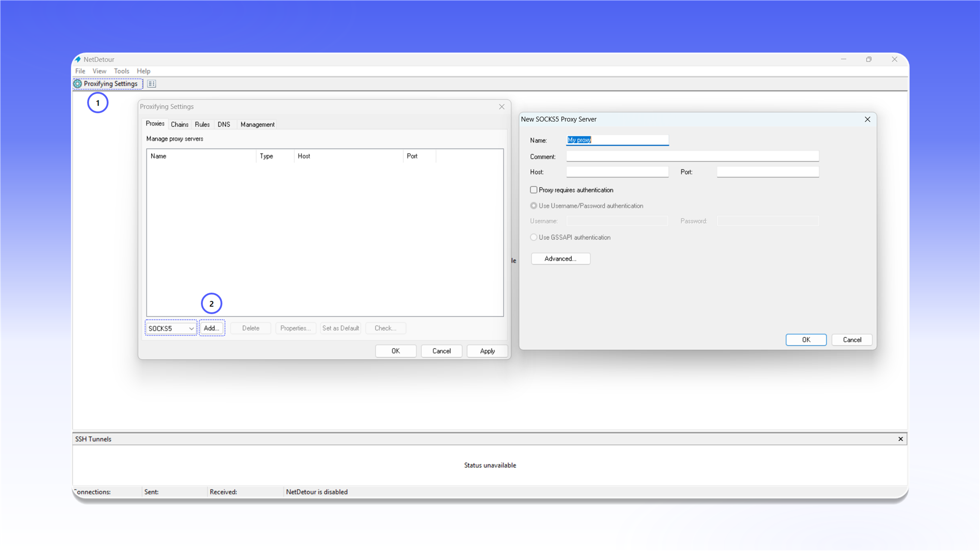Open the View menu
Screen dimensions: 980x551
pos(100,71)
